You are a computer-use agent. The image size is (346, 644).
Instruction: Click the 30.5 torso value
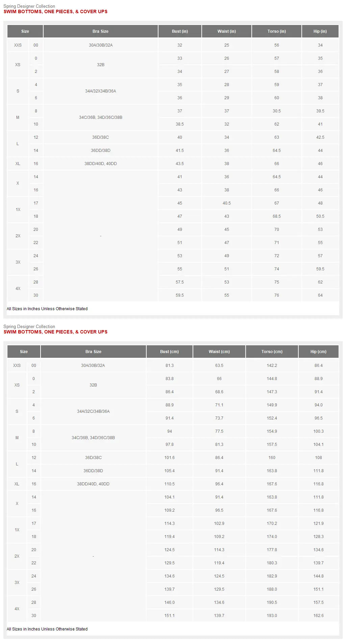276,111
